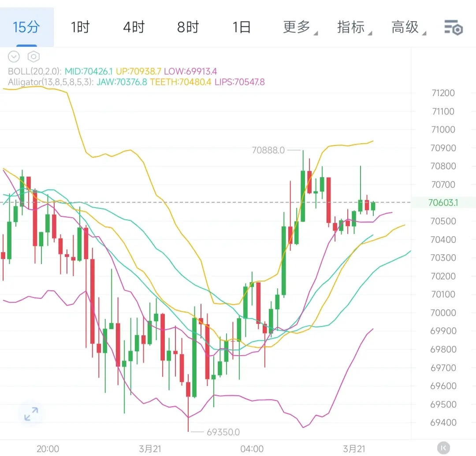476x456 pixels.
Task: Switch to the 4时 timeframe tab
Action: tap(134, 27)
